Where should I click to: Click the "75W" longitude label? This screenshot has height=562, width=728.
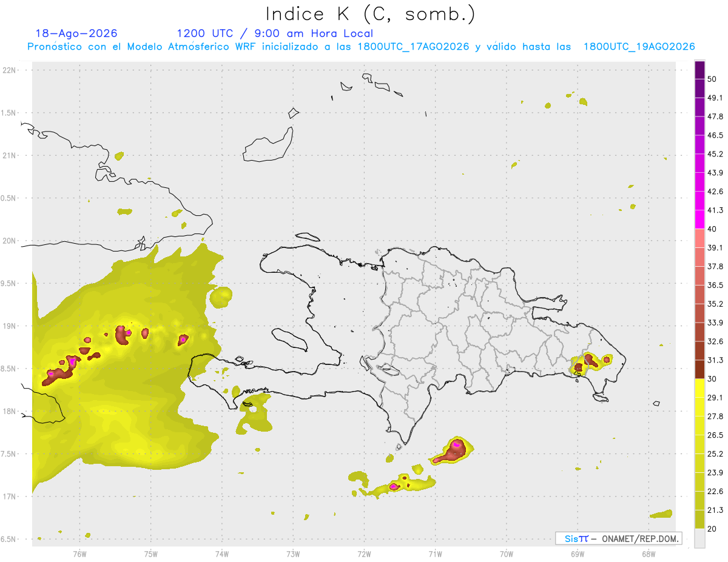(151, 554)
